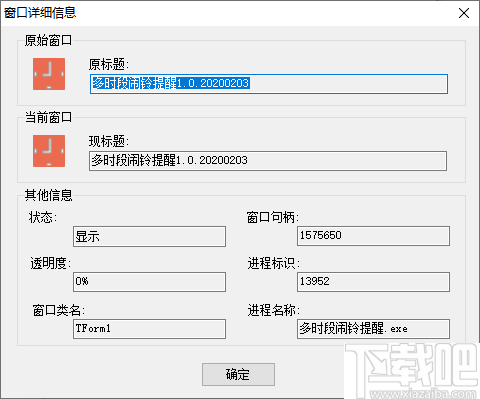480x399 pixels.
Task: Click the 窗口句柄: label
Action: (273, 217)
